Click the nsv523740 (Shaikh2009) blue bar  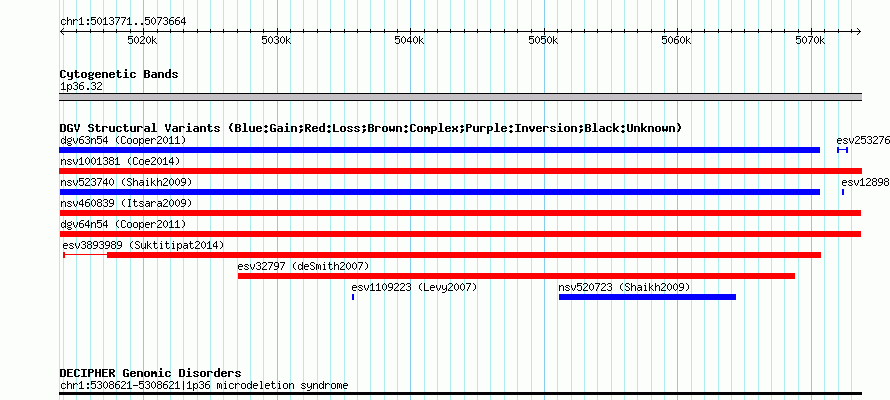[x=440, y=192]
